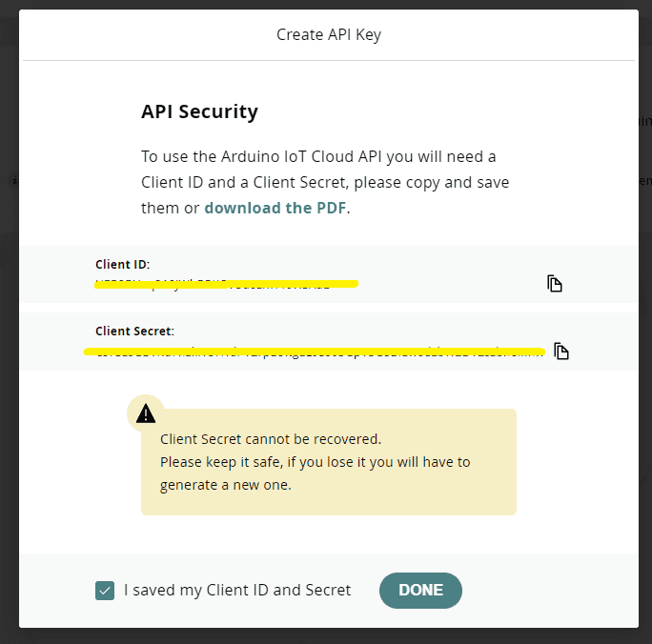Click the "Create API Key" dialog title

[x=329, y=35]
